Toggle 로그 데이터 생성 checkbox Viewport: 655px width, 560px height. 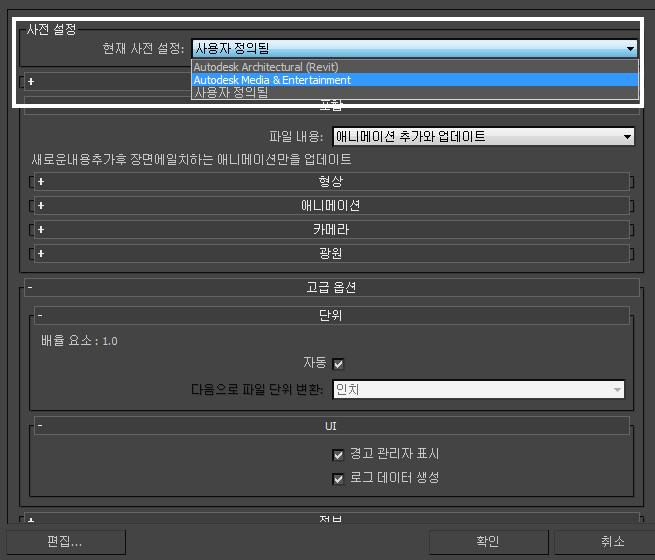pos(338,479)
